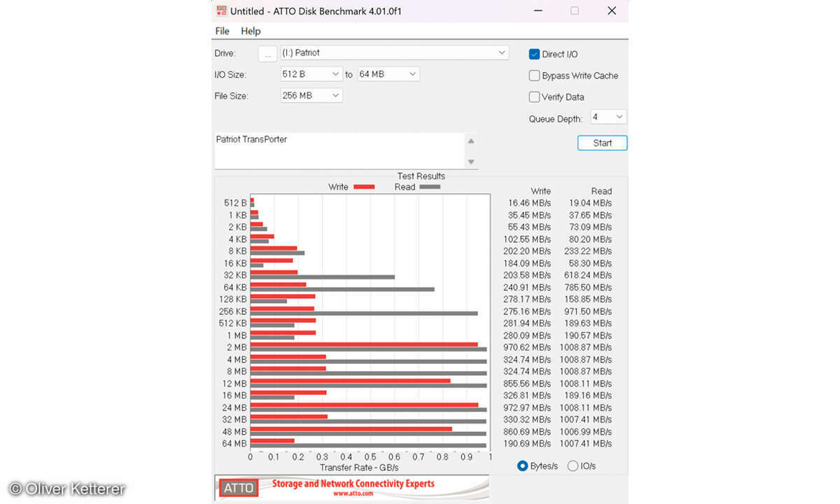
Task: Open the I/O Size start dropdown 512 B
Action: (311, 74)
